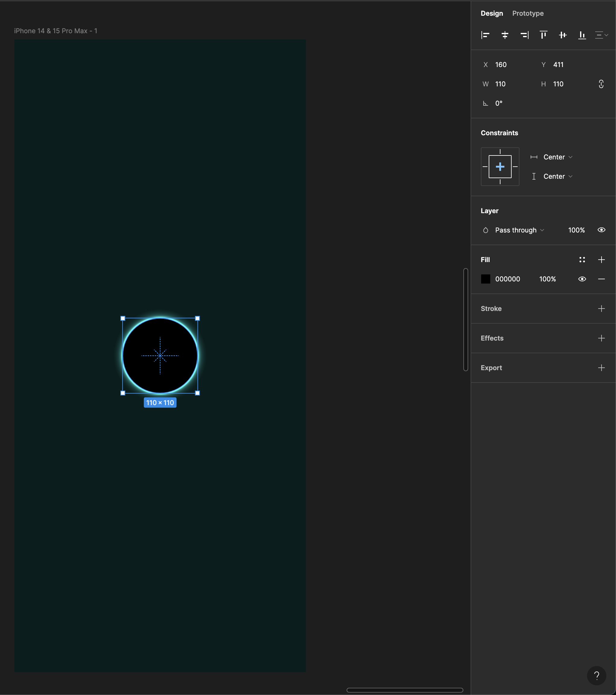This screenshot has width=616, height=695.
Task: Click the align left icon
Action: click(485, 35)
